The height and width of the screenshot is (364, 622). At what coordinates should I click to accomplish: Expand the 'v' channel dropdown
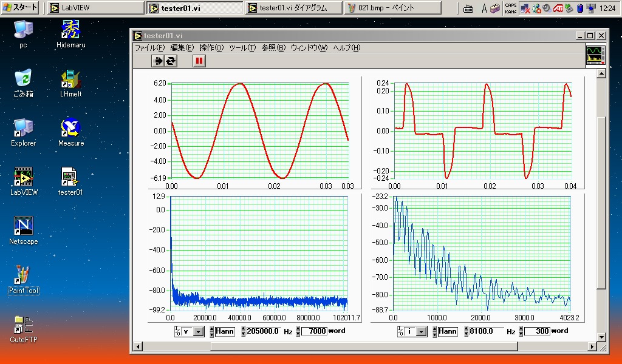tap(198, 332)
